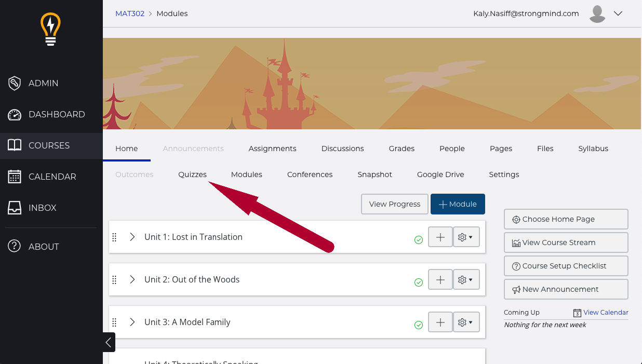Viewport: 642px width, 364px height.
Task: Toggle published checkmark on Unit 3
Action: click(418, 325)
